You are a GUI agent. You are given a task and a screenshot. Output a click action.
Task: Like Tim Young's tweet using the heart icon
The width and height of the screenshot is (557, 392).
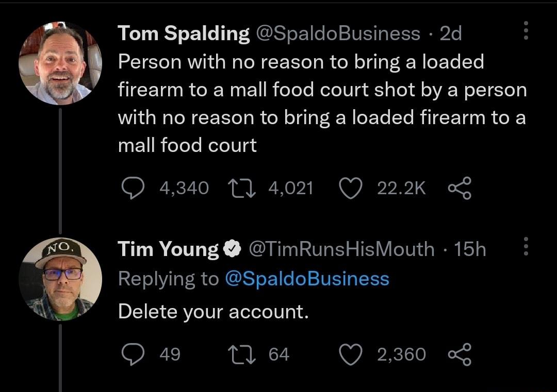351,354
